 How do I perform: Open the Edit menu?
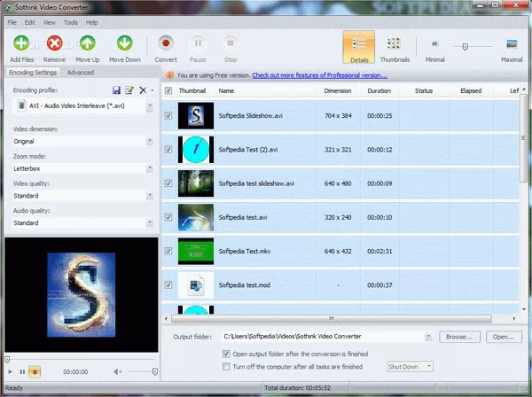(x=29, y=22)
